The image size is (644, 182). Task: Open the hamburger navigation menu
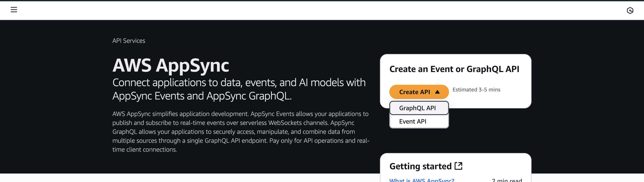pyautogui.click(x=14, y=10)
